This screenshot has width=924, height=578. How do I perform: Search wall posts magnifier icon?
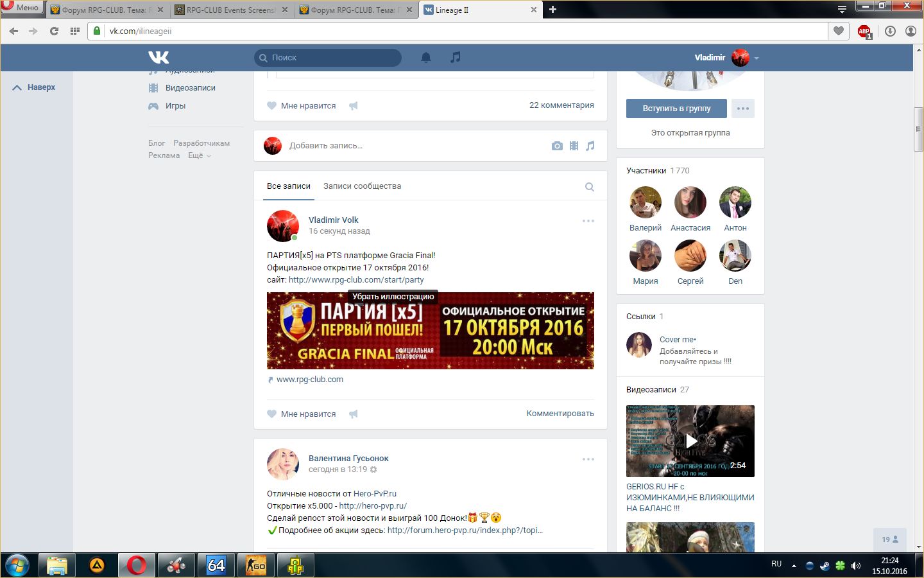pos(590,187)
